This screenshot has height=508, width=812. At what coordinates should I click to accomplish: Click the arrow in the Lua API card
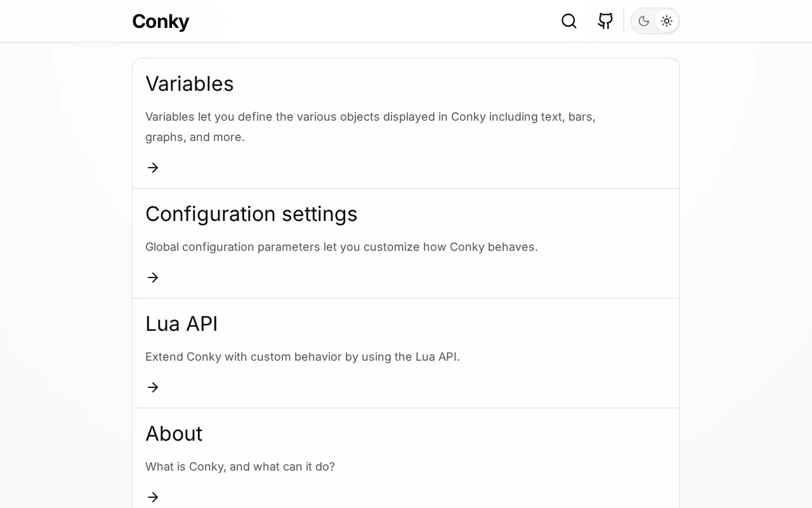pyautogui.click(x=153, y=387)
